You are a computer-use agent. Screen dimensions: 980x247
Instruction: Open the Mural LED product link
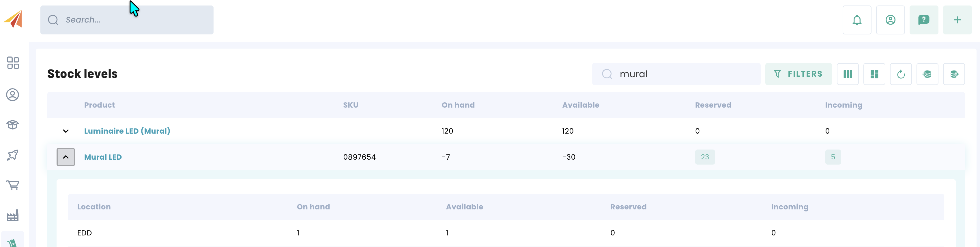[103, 157]
